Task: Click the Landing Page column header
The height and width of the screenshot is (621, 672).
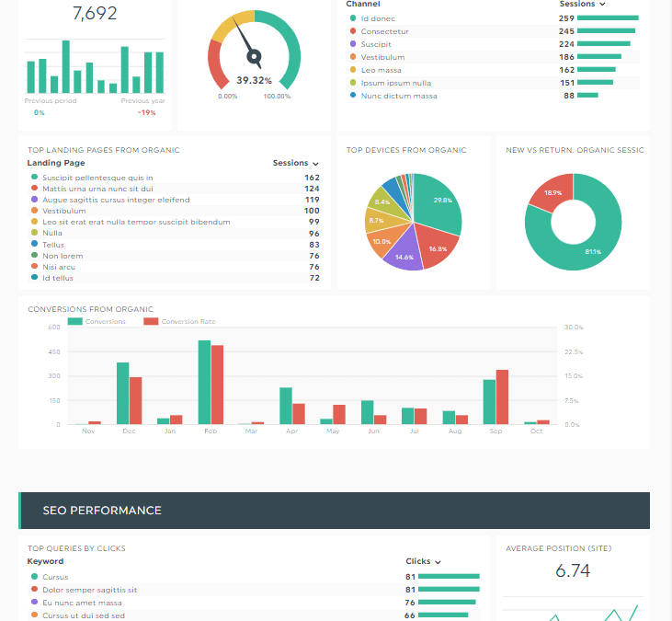Action: point(56,163)
